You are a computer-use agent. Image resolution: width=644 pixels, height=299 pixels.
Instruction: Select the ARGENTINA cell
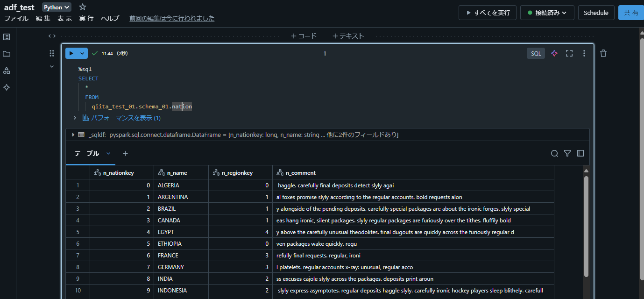(181, 197)
